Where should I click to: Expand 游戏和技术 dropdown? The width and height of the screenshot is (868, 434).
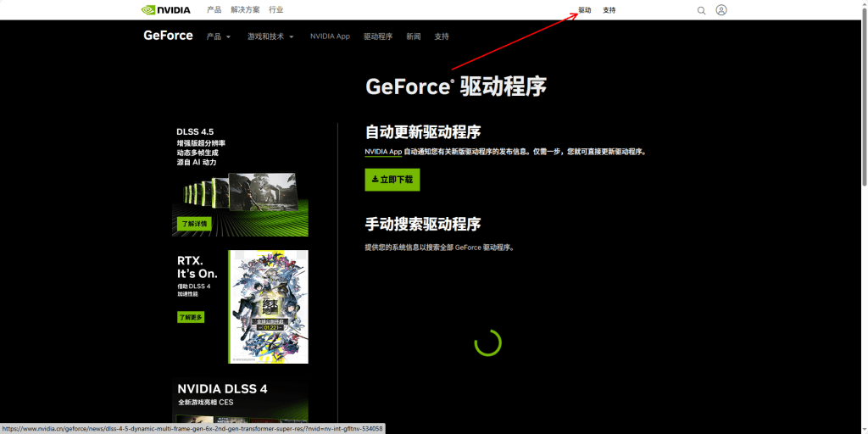[x=270, y=36]
